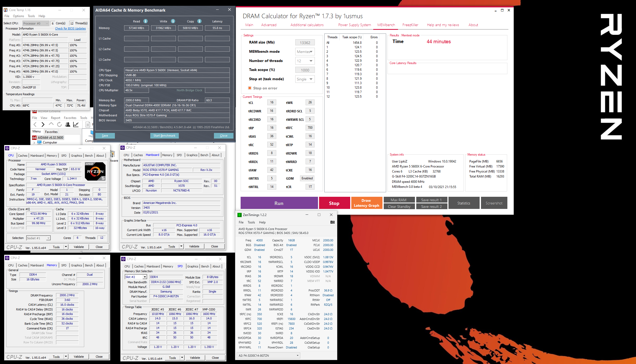Open the CPU-Z Socket #1 selection dropdown

click(x=38, y=238)
